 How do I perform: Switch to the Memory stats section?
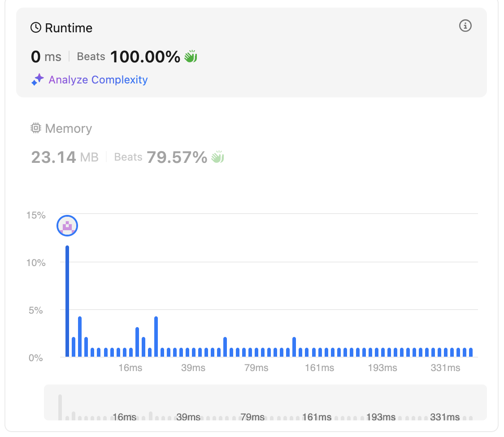(68, 128)
